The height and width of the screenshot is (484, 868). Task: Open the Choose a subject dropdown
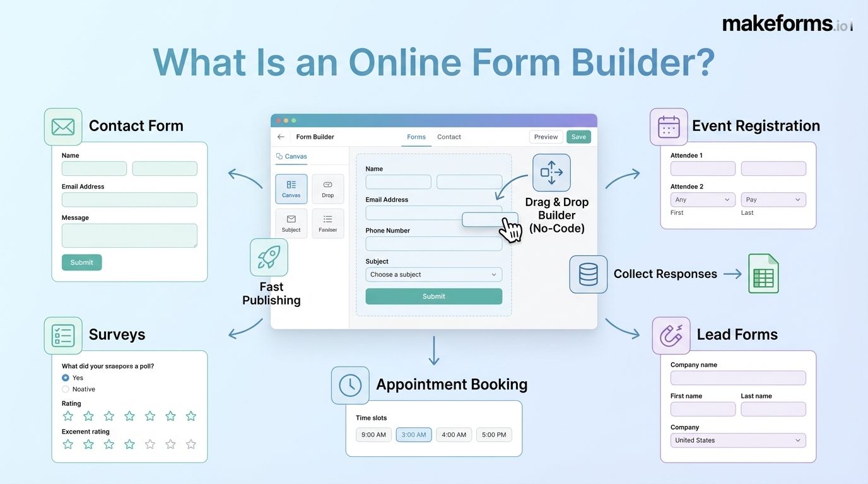click(x=433, y=274)
